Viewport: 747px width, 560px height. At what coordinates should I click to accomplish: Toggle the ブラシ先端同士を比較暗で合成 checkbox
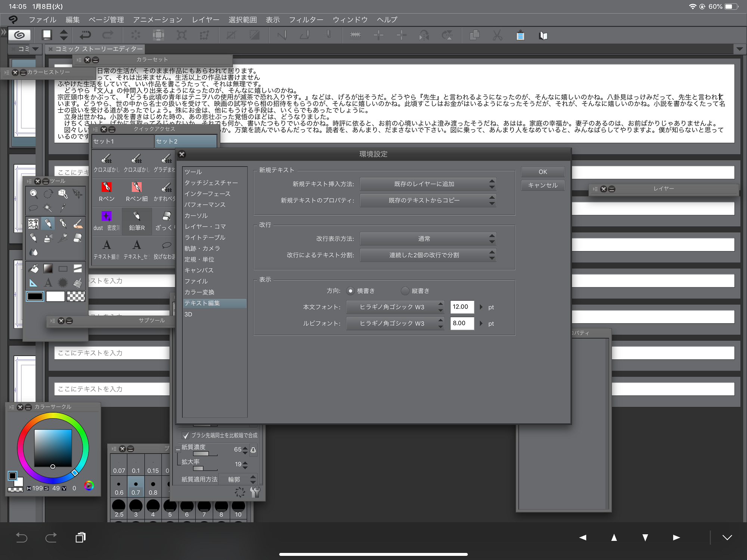coord(186,435)
